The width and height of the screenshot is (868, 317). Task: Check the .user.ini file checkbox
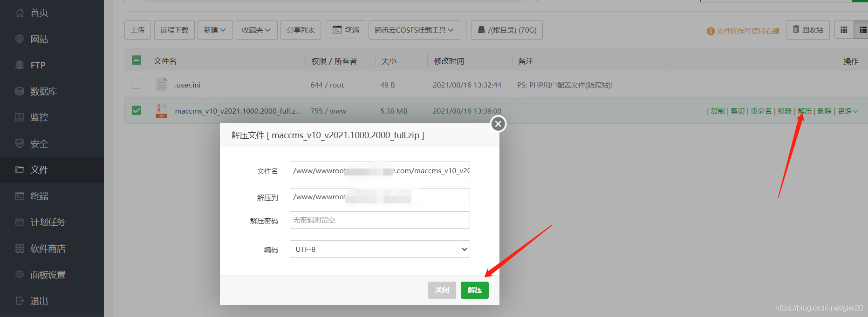click(137, 84)
